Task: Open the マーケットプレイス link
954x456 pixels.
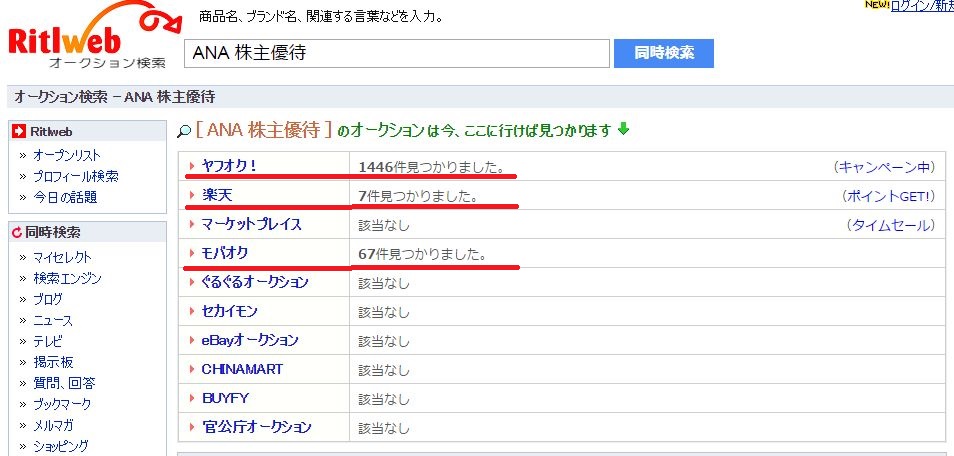Action: (x=251, y=224)
